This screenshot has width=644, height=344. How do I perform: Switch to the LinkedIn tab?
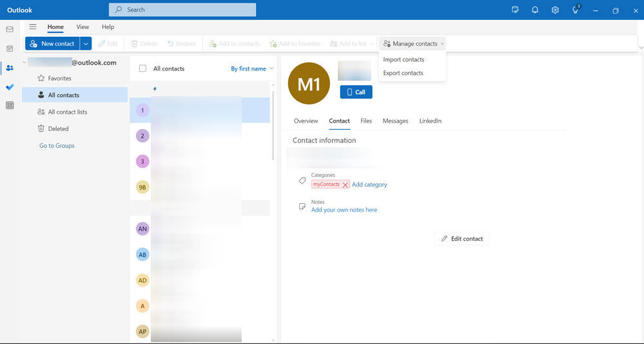(x=430, y=121)
